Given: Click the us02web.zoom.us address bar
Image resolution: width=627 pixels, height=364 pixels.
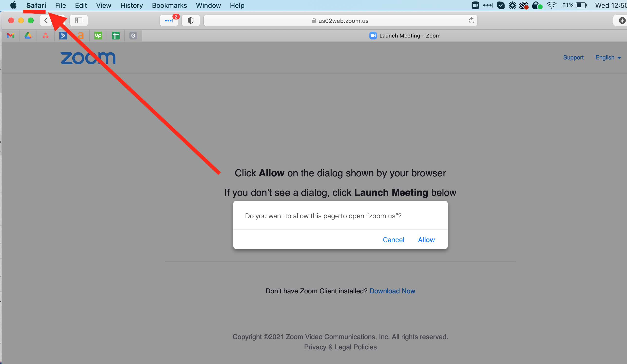Looking at the screenshot, I should click(x=340, y=20).
